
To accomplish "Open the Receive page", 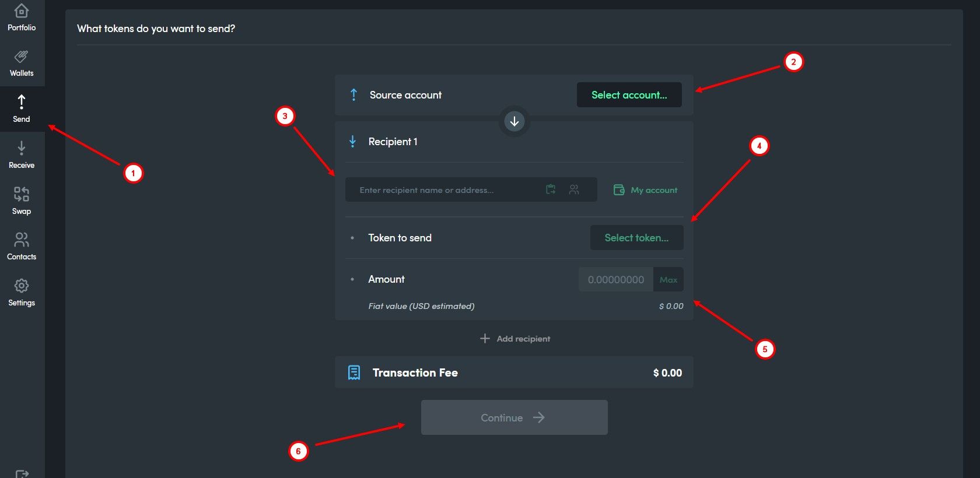I will (x=22, y=155).
